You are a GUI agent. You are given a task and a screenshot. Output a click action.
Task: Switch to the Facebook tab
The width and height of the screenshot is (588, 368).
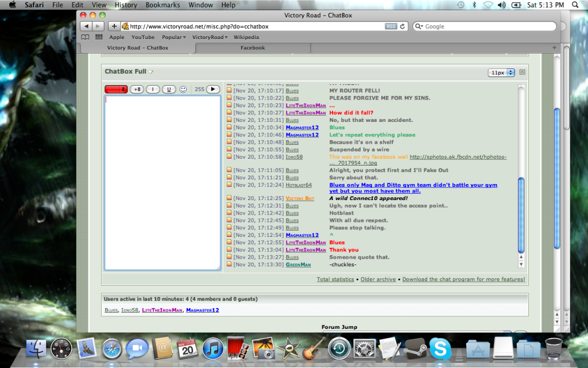tap(253, 48)
